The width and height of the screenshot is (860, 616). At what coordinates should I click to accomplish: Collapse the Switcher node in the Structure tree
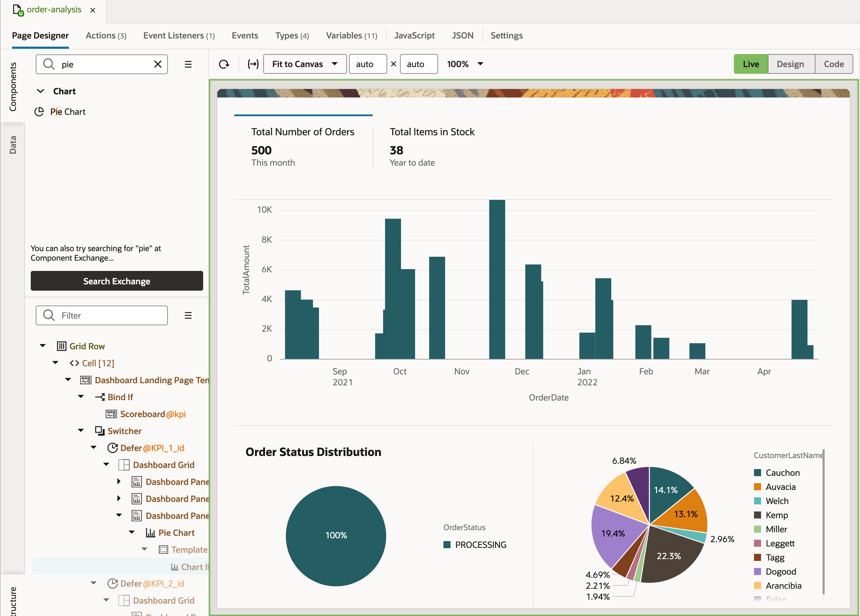81,431
